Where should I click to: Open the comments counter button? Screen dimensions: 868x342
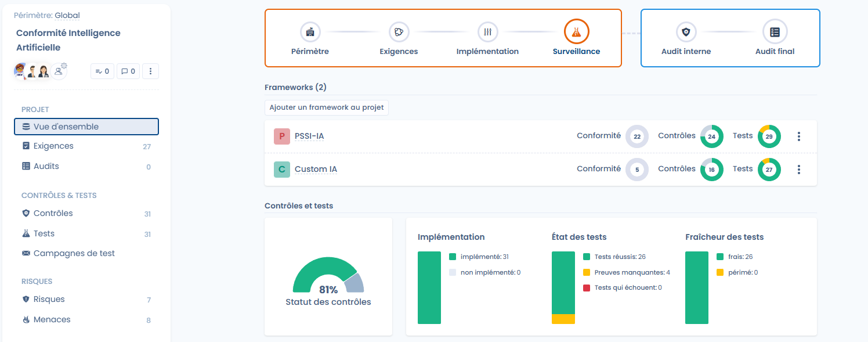click(127, 71)
